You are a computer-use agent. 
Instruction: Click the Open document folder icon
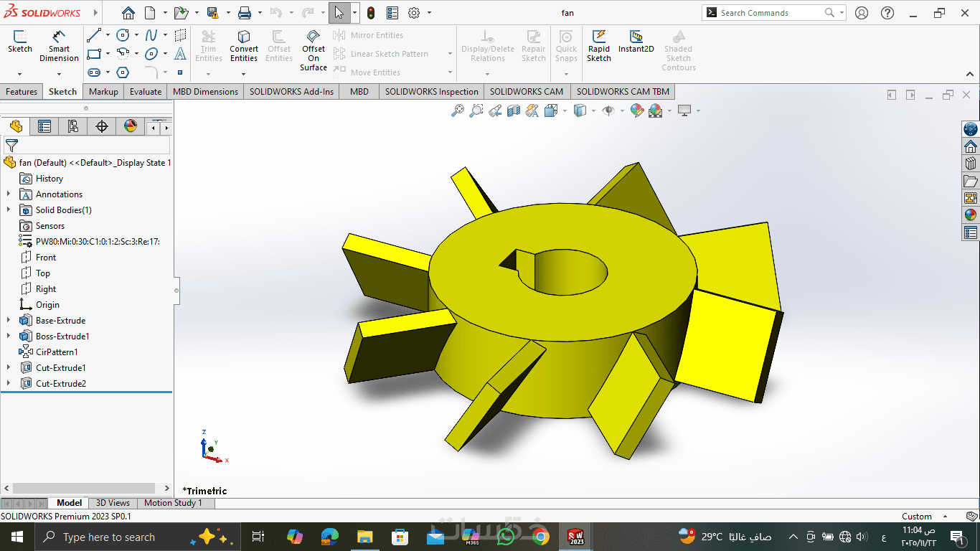tap(181, 13)
